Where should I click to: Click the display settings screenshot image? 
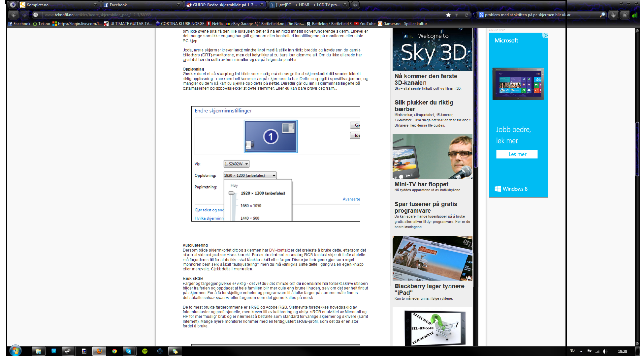tap(275, 164)
